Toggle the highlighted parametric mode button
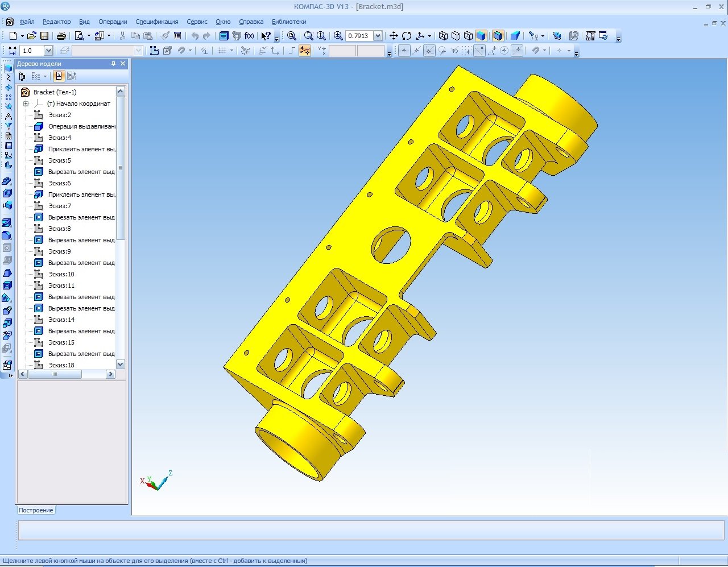Screen dimensions: 728x567 click(305, 51)
